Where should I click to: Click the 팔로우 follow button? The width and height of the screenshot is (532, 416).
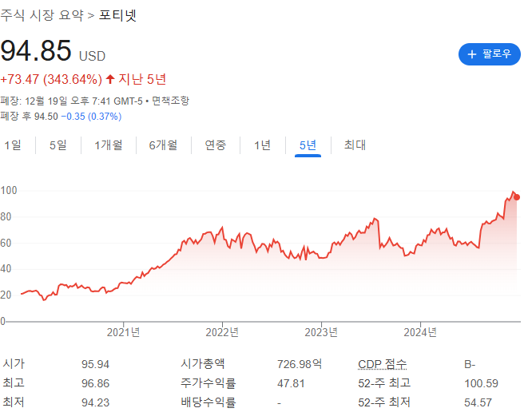pyautogui.click(x=489, y=54)
